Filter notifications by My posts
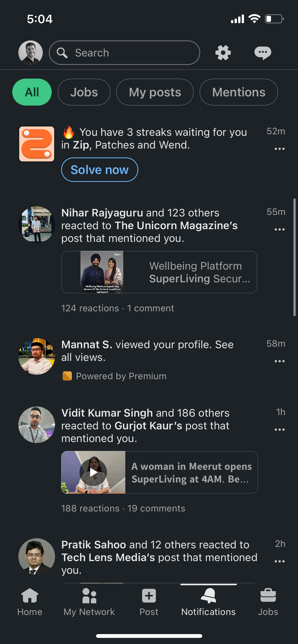 [x=155, y=92]
